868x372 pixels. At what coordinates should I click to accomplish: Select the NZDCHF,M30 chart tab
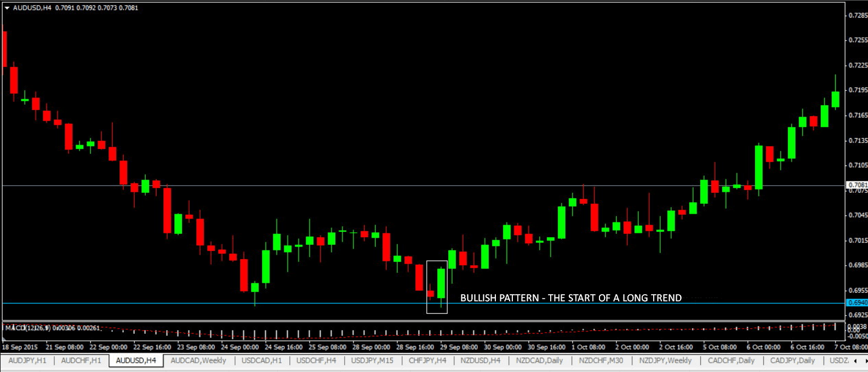(x=601, y=360)
